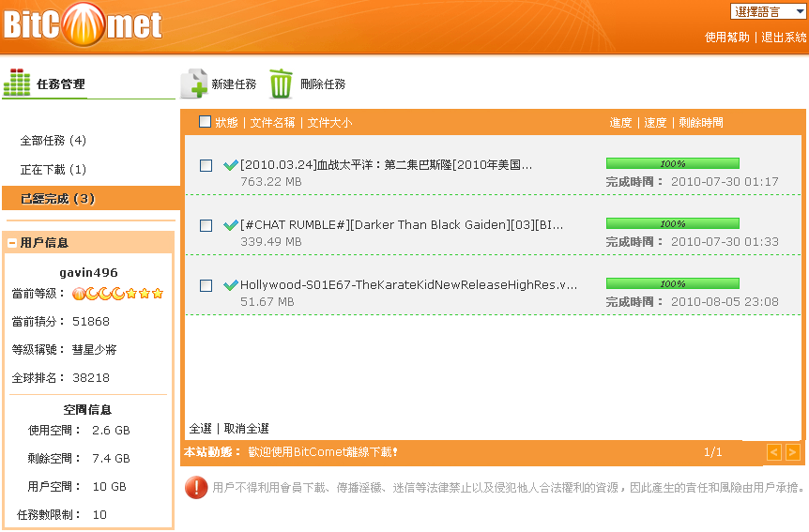Check the Hollywood-S01E67 task checkbox
This screenshot has width=809, height=532.
click(206, 285)
